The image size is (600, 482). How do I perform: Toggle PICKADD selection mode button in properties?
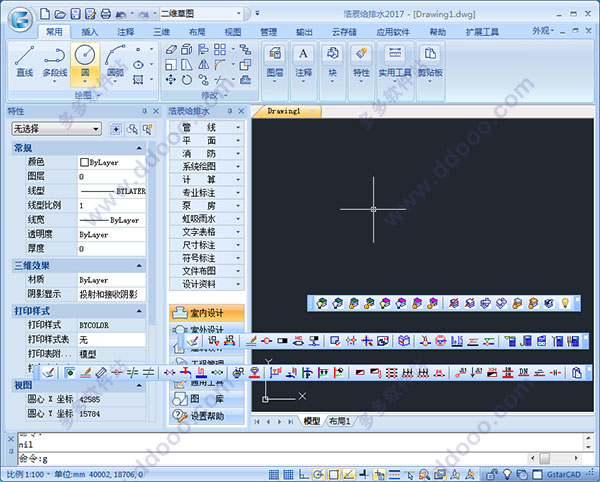pos(115,129)
